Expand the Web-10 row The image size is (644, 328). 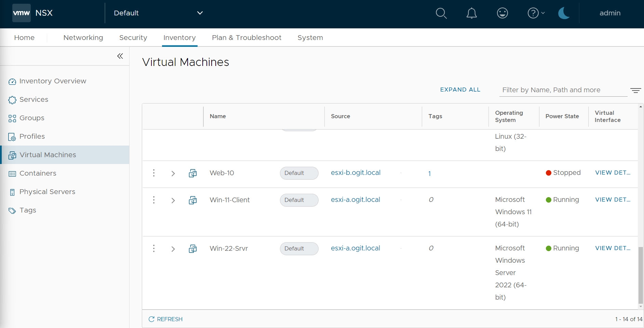click(173, 173)
